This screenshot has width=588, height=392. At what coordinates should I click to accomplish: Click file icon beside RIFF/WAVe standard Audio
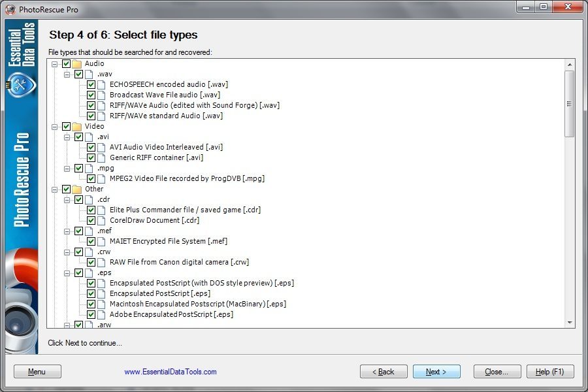[x=101, y=116]
